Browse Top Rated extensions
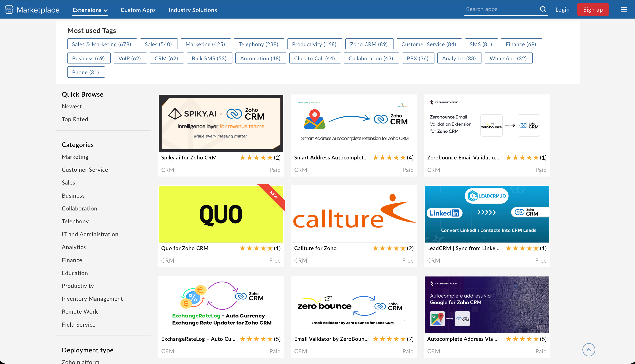 click(75, 119)
